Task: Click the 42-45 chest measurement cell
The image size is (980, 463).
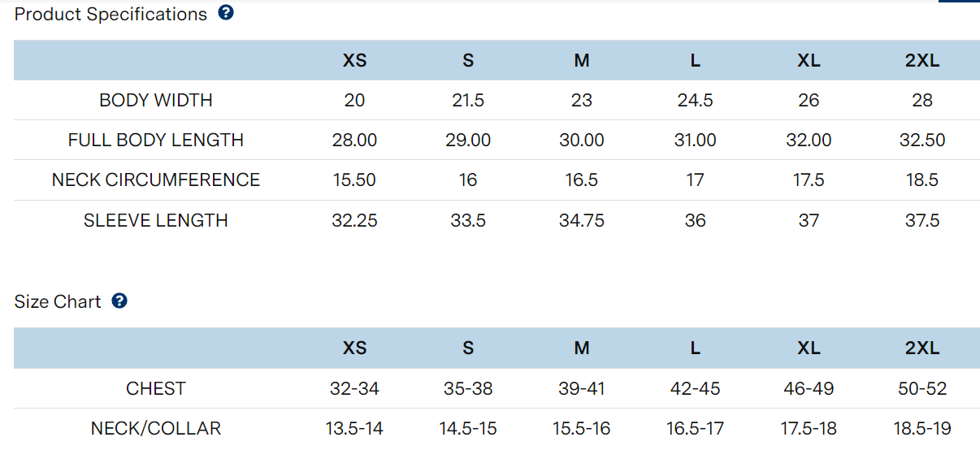Action: tap(695, 389)
